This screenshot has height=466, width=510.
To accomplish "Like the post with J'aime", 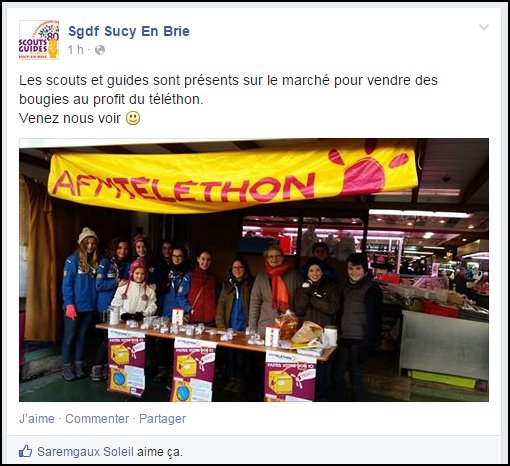I will click(37, 419).
